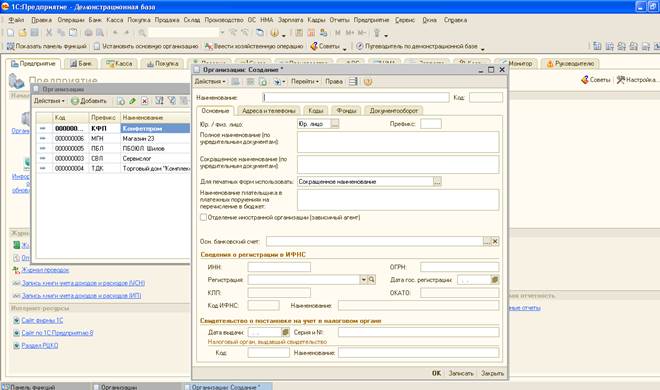Viewport: 660px width, 390px height.
Task: Click Показать панель функций button
Action: tap(46, 46)
